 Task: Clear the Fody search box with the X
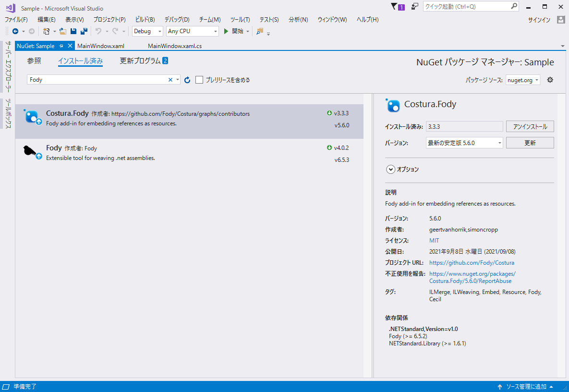(170, 80)
